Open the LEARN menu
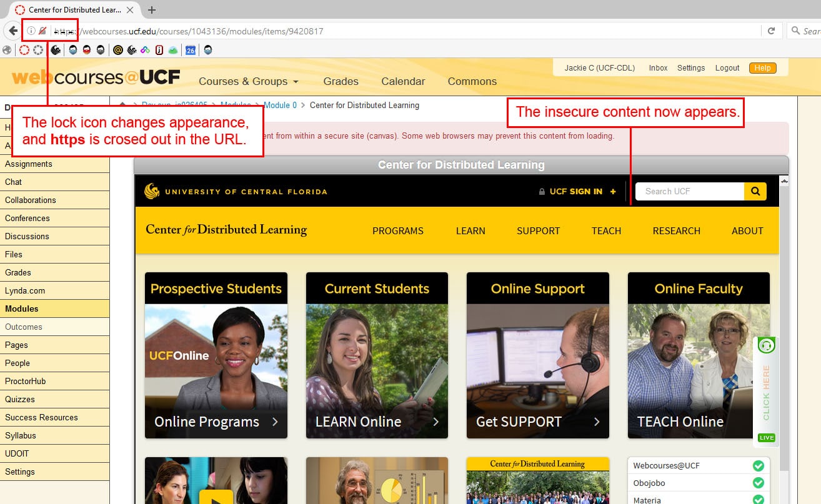The height and width of the screenshot is (504, 821). pos(470,231)
